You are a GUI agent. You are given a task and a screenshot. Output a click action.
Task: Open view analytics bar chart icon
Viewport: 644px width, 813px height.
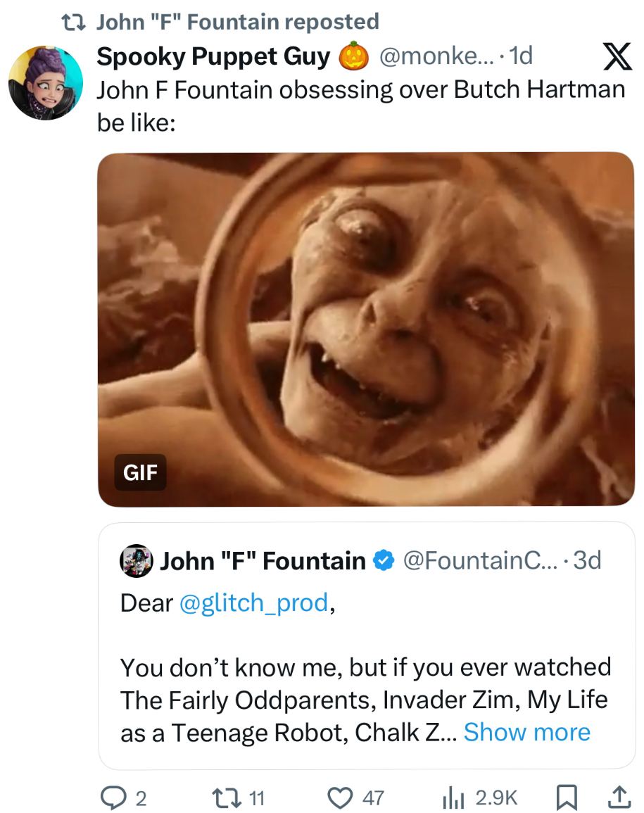(x=454, y=797)
